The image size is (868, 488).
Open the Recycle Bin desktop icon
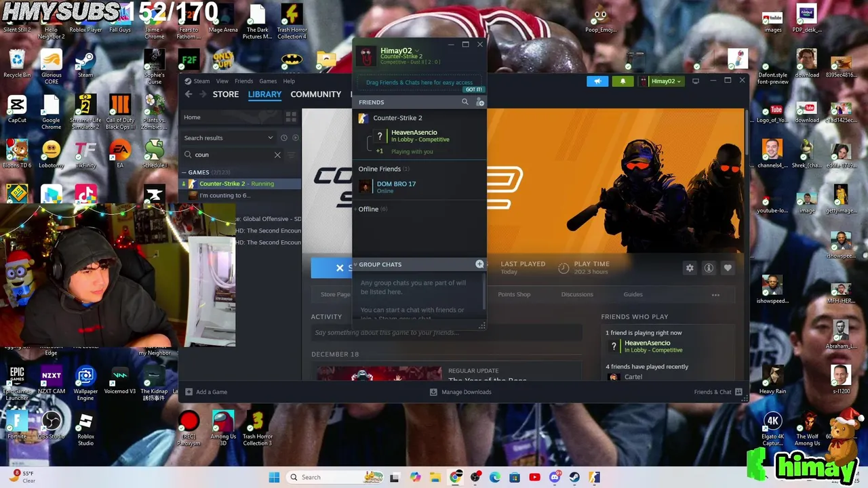(17, 64)
